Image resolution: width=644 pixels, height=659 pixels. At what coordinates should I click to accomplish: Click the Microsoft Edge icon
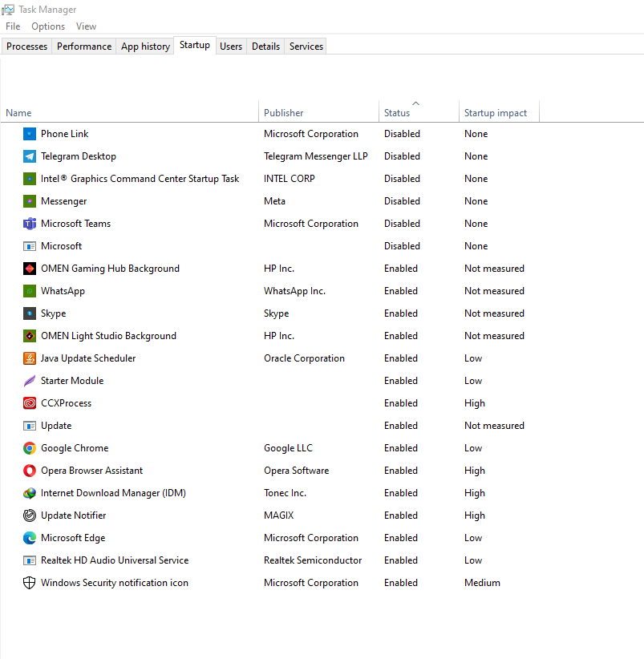[30, 538]
